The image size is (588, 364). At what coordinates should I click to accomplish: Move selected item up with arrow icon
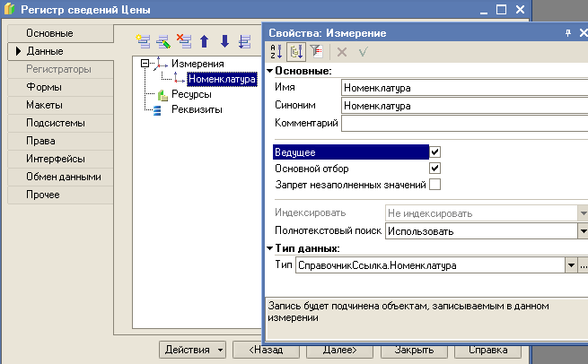(205, 41)
